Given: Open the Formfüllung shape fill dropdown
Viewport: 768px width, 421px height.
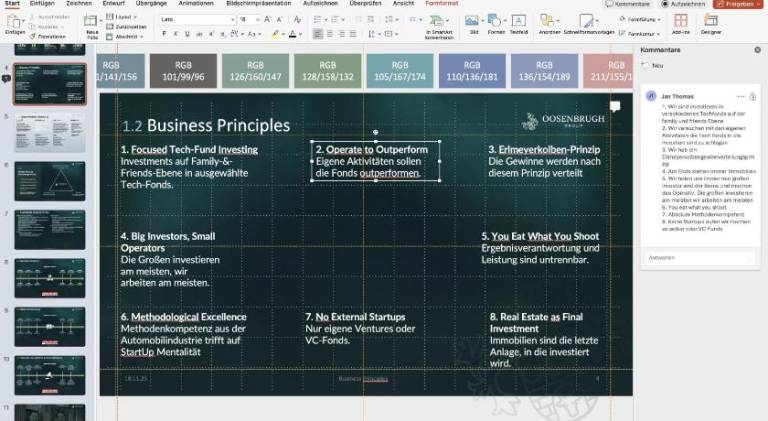Looking at the screenshot, I should pyautogui.click(x=640, y=20).
